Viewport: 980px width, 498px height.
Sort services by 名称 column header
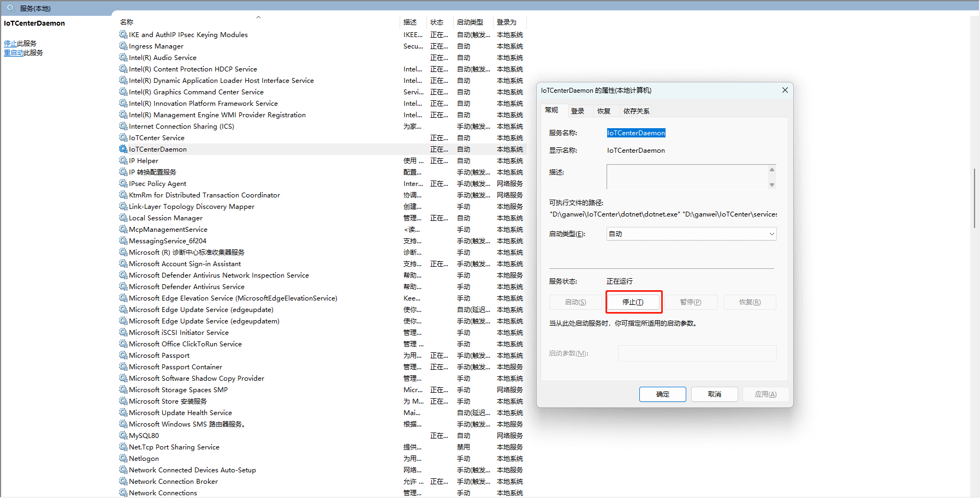258,22
